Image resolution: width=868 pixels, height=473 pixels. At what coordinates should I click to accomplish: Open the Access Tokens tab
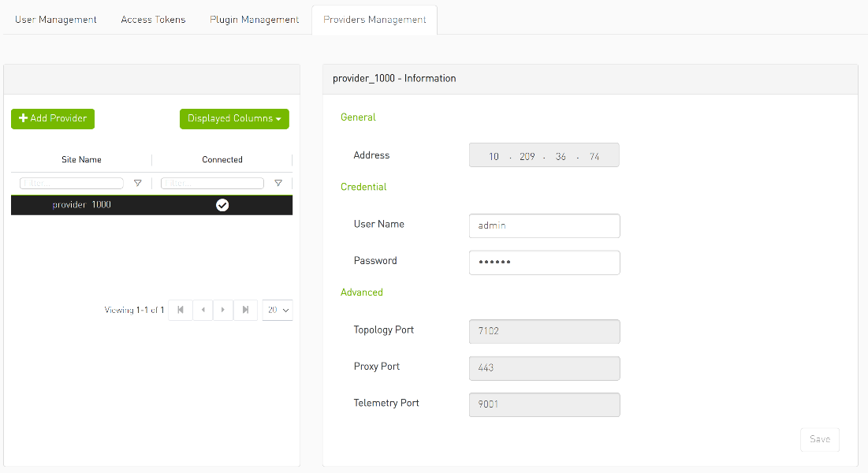[x=153, y=19]
